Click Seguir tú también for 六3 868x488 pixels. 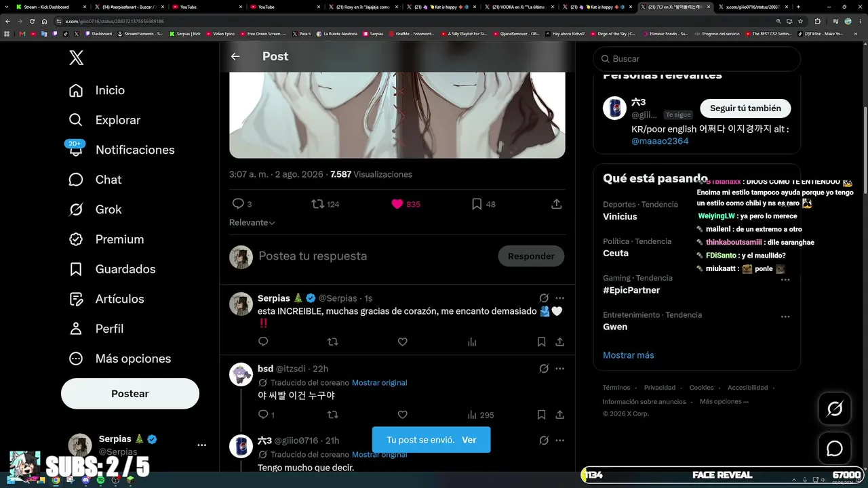coord(745,108)
